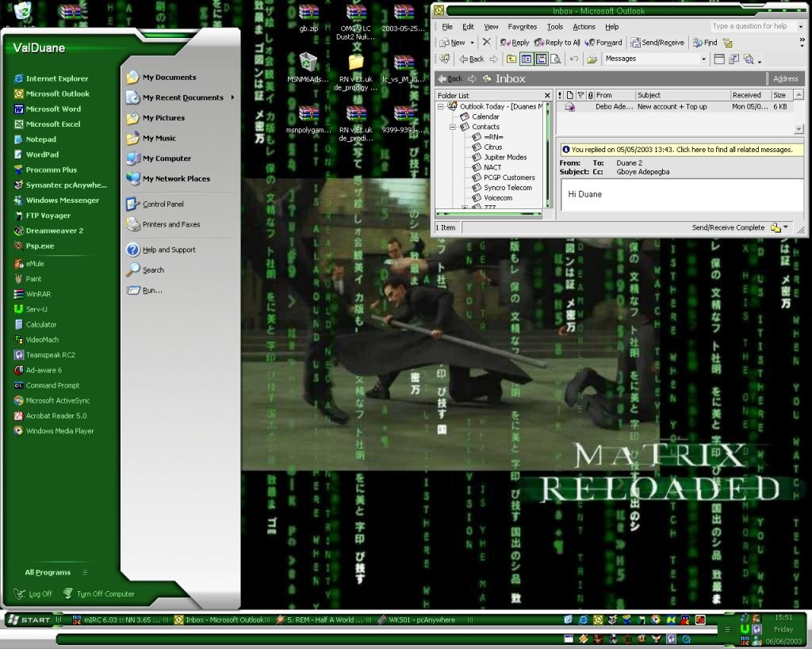Viewport: 812px width, 649px height.
Task: Expand Outlook toolbar options chevron
Action: pos(802,42)
